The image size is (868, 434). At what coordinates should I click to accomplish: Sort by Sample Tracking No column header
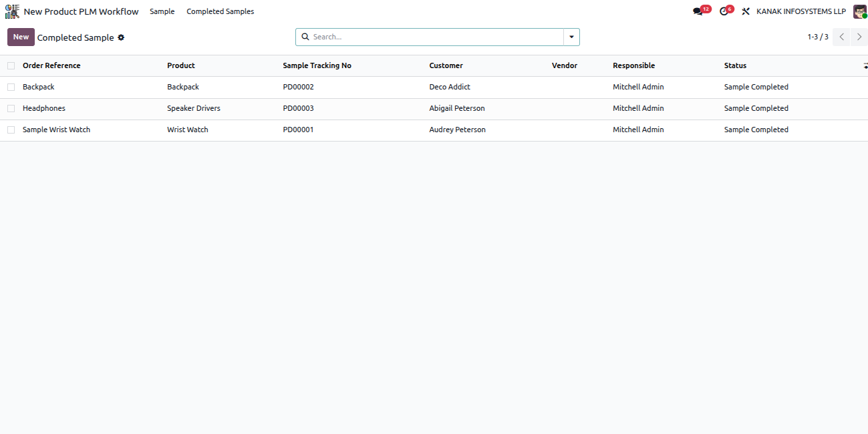pyautogui.click(x=317, y=65)
